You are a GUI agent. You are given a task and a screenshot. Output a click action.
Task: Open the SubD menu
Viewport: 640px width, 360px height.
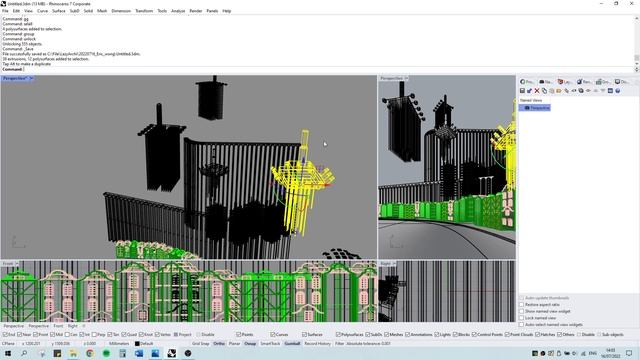74,11
